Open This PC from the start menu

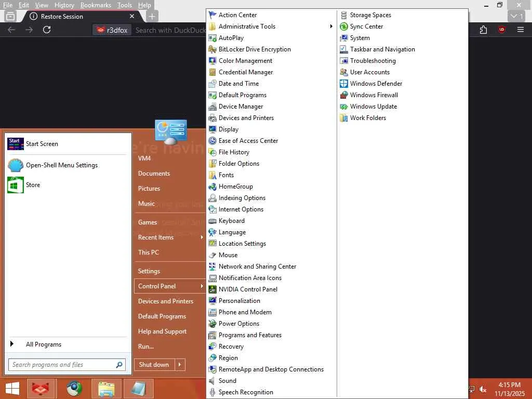tap(148, 252)
